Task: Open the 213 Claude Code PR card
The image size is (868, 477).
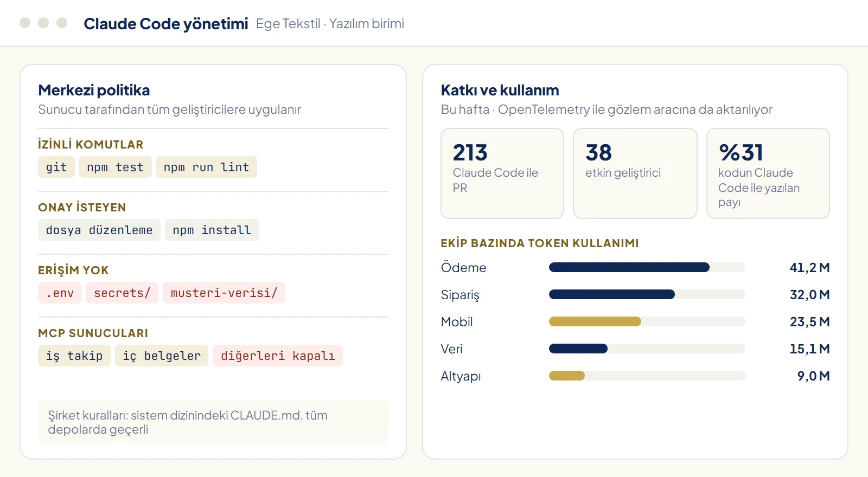Action: pyautogui.click(x=502, y=173)
